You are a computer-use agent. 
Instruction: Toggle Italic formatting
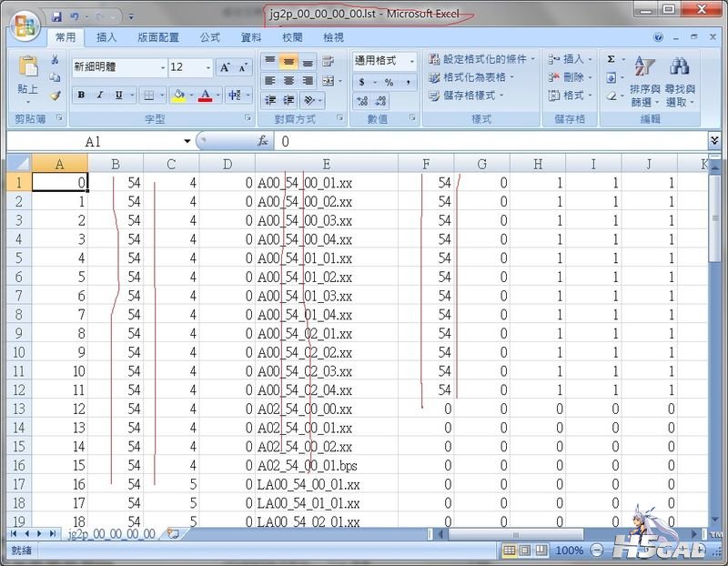coord(99,96)
